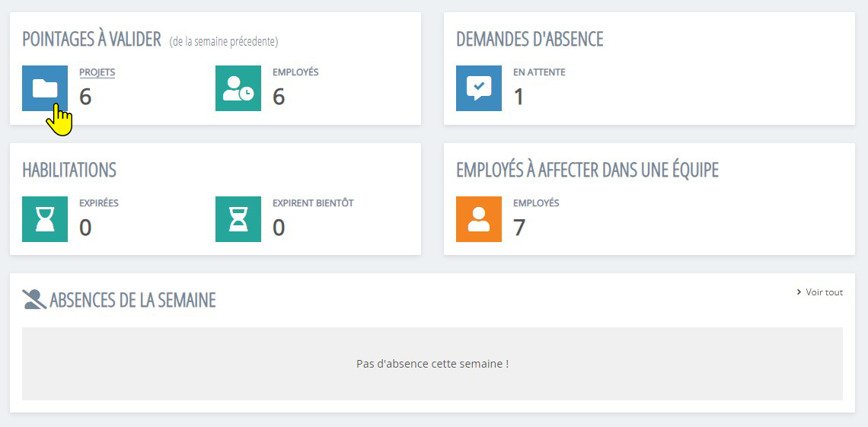
Task: Click the 'Pas d'absence cette semaine !' message
Action: (x=432, y=365)
